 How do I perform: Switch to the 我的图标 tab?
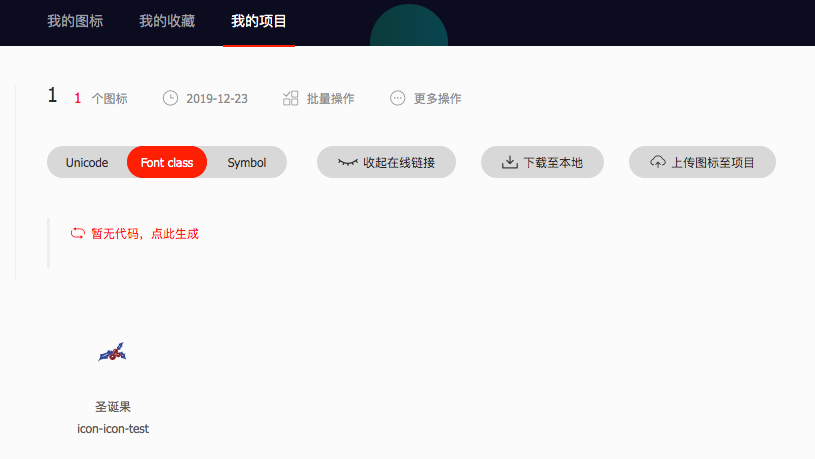[75, 21]
